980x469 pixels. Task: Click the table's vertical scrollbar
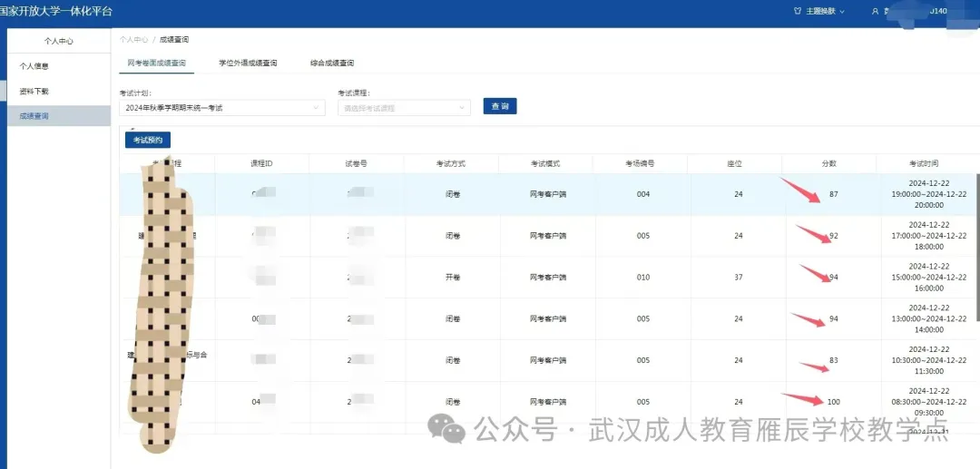pos(976,245)
